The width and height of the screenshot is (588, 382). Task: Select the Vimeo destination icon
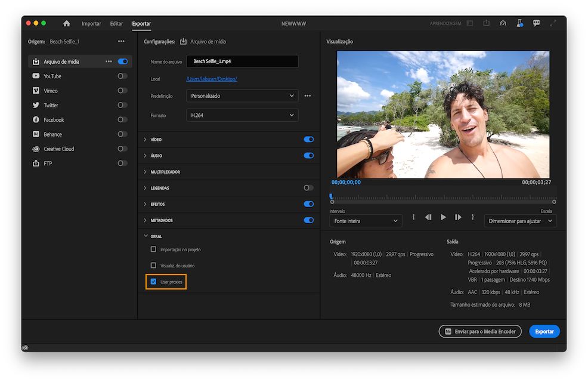36,90
